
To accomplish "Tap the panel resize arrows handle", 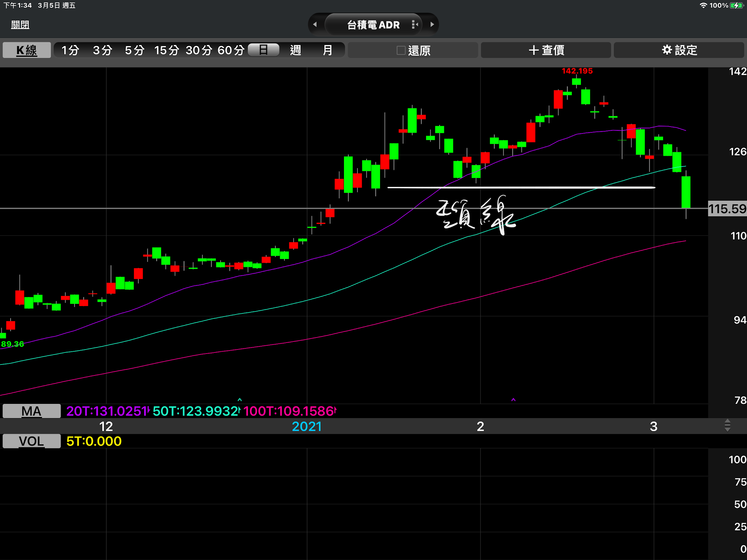I will [727, 425].
